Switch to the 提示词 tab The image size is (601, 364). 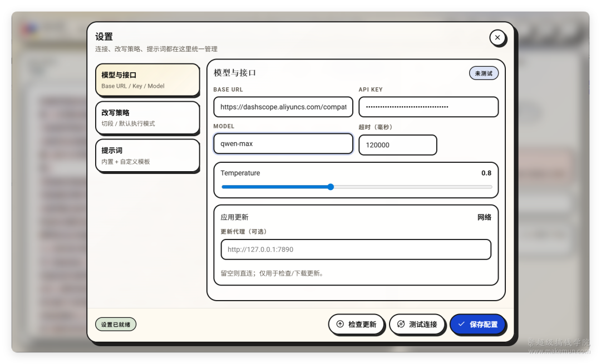click(147, 156)
